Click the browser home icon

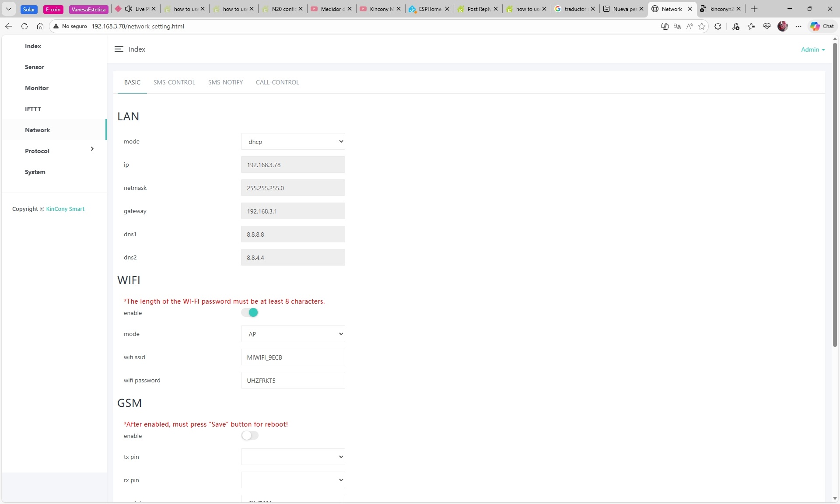(x=40, y=26)
